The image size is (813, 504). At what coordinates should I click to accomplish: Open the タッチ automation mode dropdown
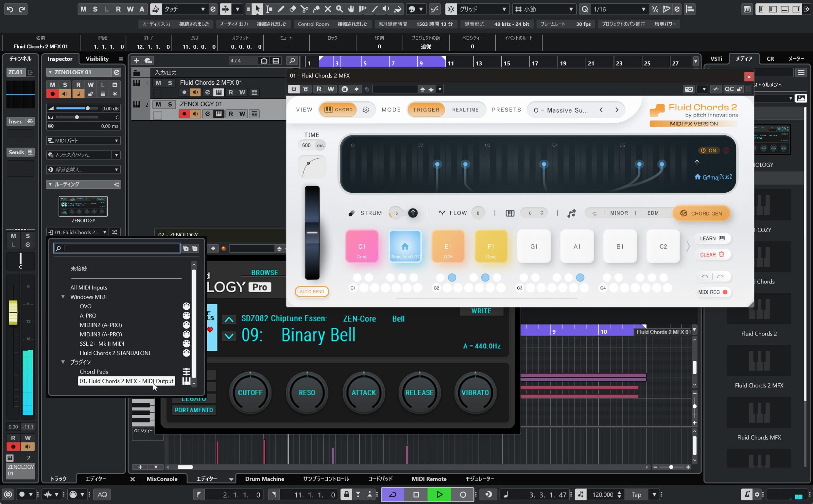pos(184,9)
